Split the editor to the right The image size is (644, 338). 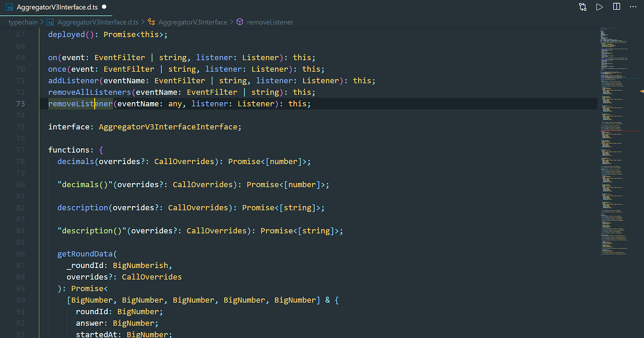[x=616, y=7]
